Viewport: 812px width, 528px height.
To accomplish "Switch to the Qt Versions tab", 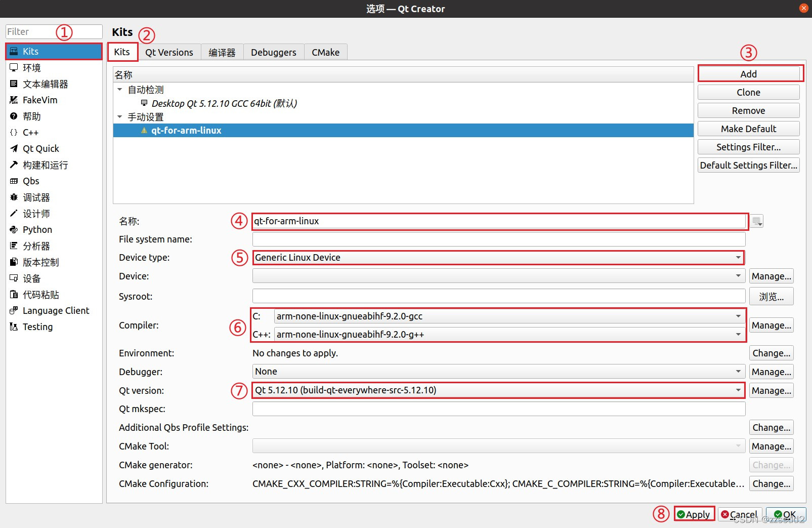I will (x=169, y=52).
